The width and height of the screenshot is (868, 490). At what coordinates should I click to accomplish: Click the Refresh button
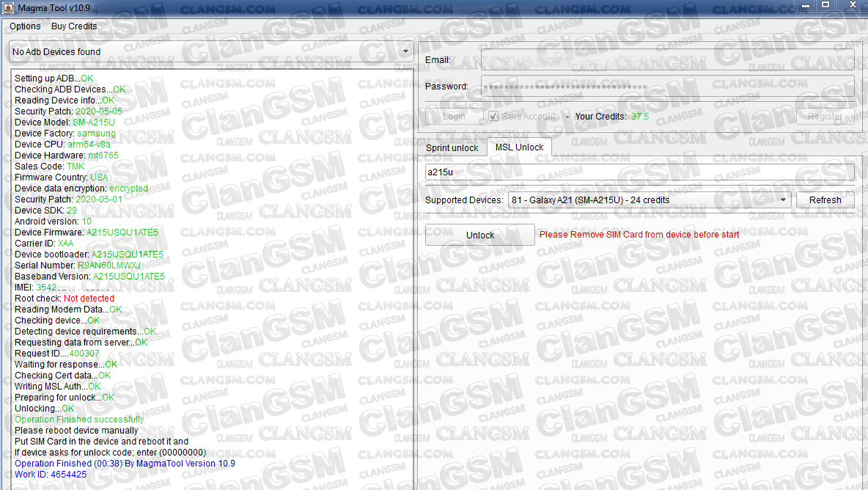pyautogui.click(x=825, y=200)
